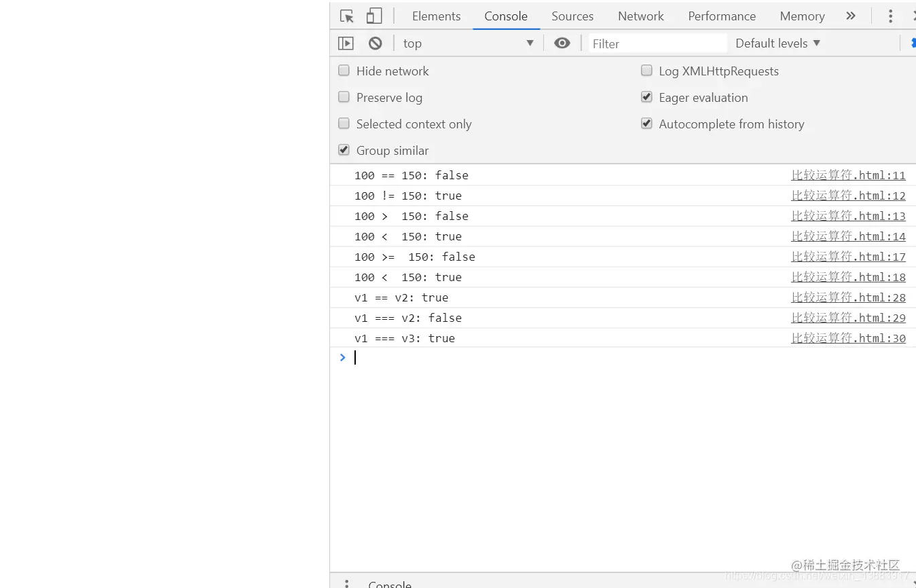Viewport: 916px width, 588px height.
Task: Open the top context dropdown
Action: [469, 43]
